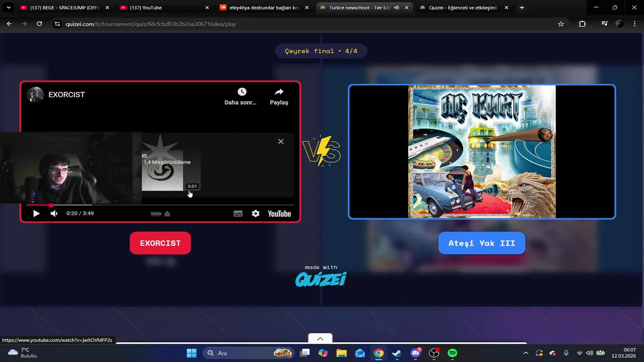
Task: Select the Üç Kurt album cover
Action: pyautogui.click(x=482, y=152)
